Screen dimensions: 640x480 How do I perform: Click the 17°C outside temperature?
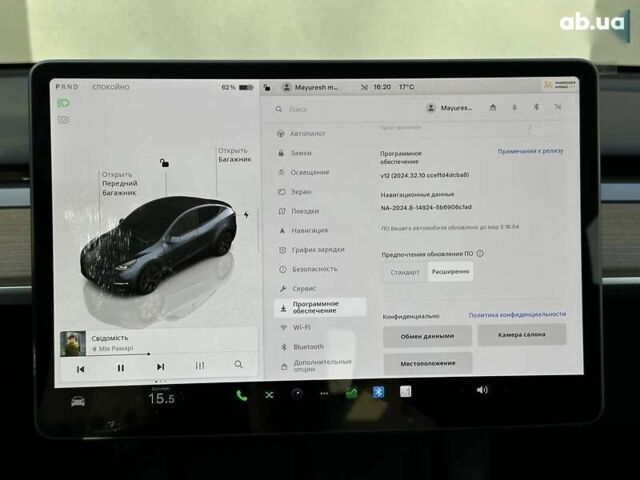[407, 87]
